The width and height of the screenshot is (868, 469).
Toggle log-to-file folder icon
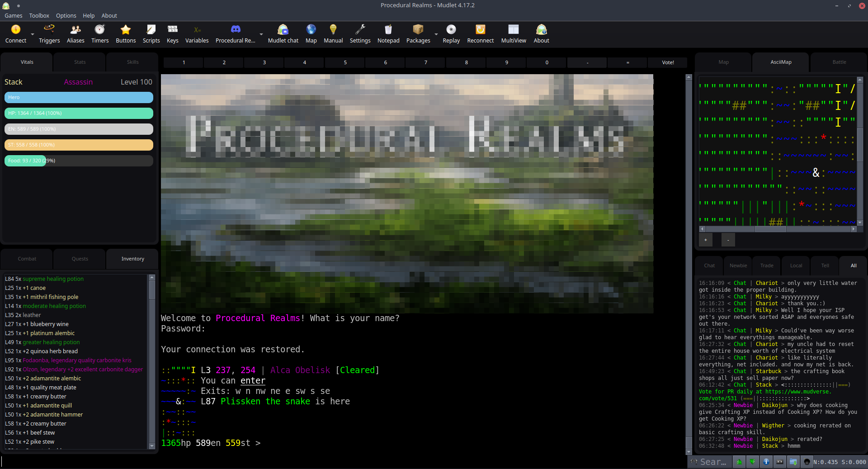793,462
